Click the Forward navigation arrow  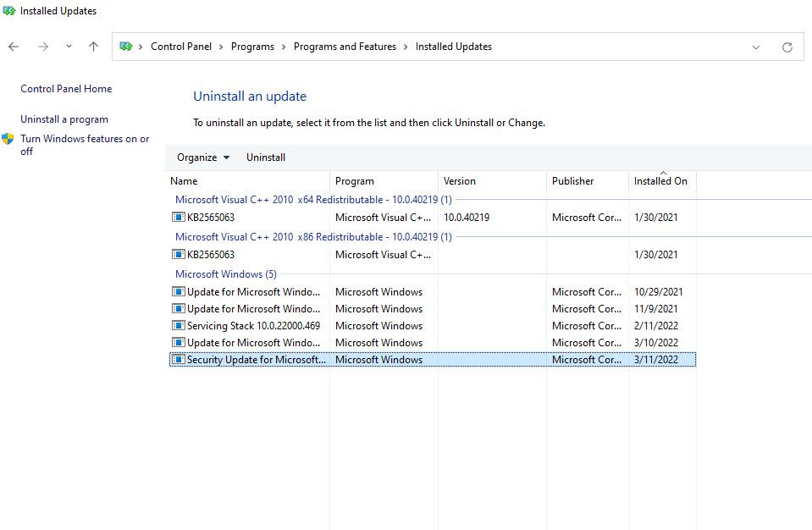42,47
